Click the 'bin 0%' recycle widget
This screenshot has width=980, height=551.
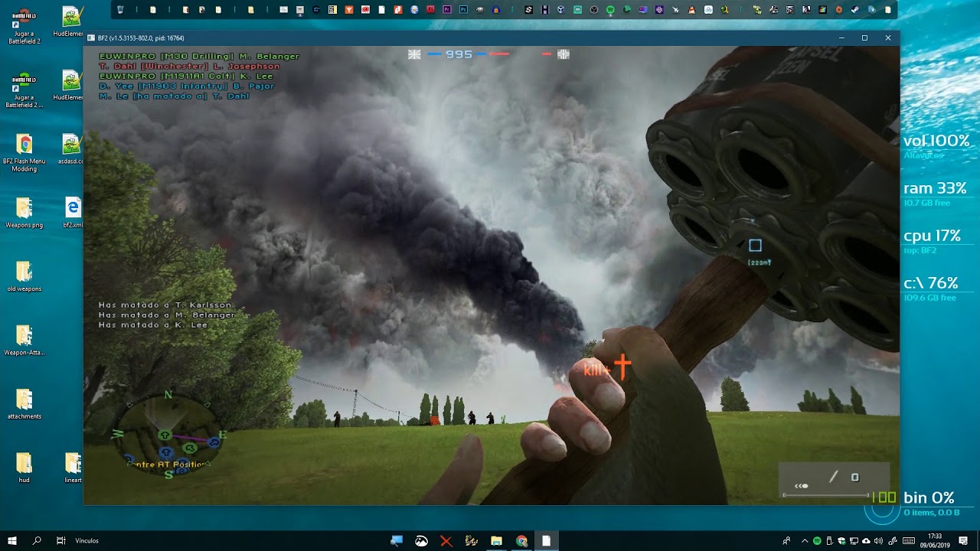click(x=929, y=497)
